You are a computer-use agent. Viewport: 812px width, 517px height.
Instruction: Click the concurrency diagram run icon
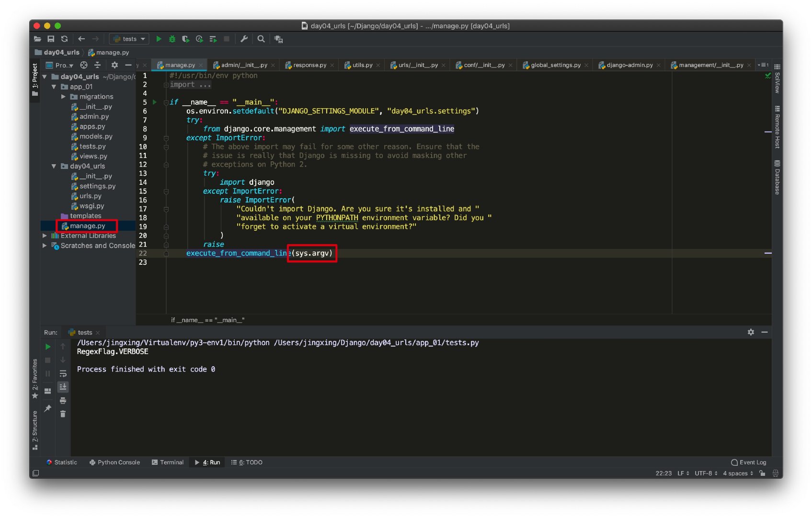tap(213, 39)
